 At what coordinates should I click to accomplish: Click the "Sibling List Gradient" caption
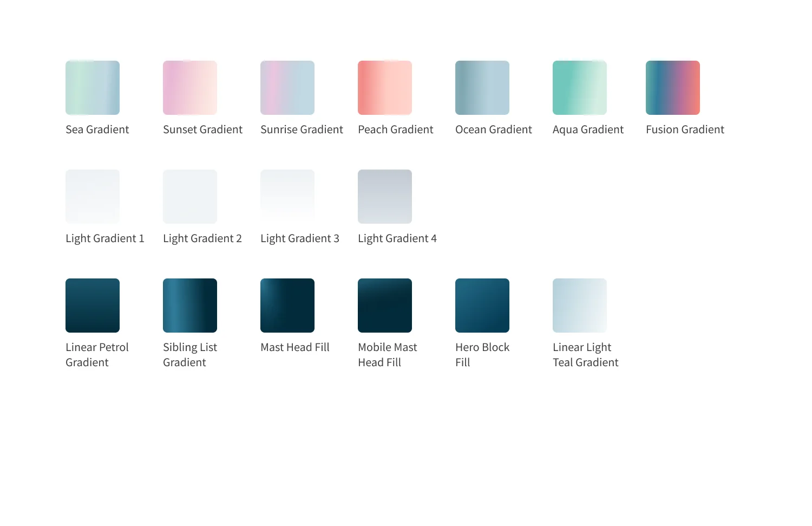(190, 355)
